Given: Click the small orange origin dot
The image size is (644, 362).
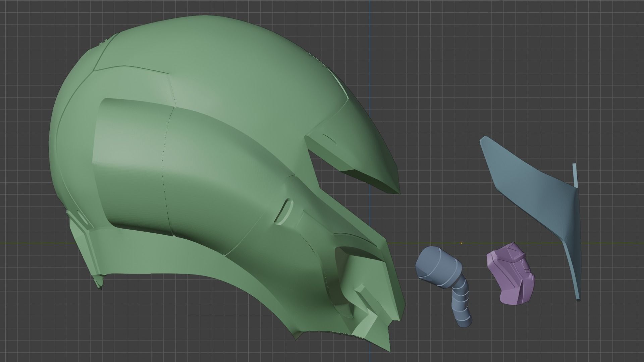Looking at the screenshot, I should tap(461, 243).
